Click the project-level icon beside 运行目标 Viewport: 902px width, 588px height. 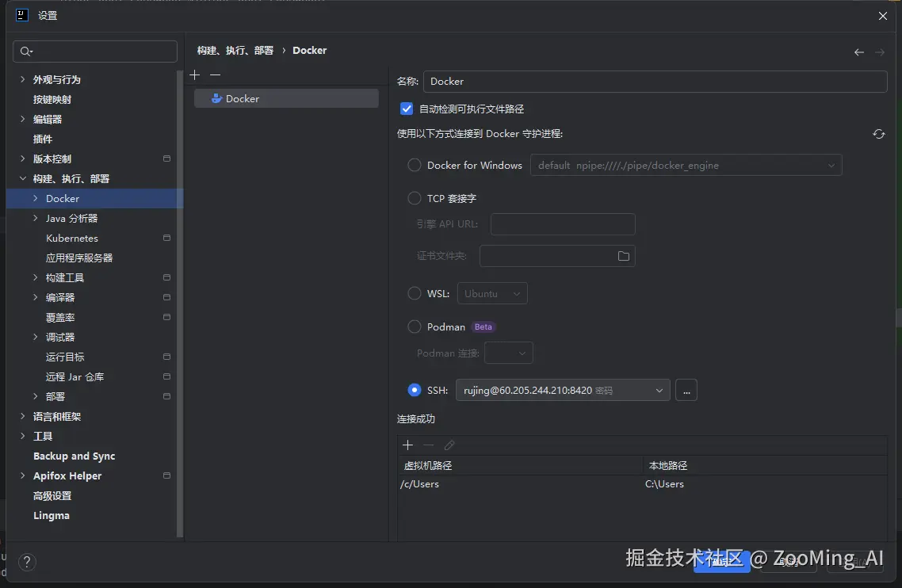(x=166, y=357)
